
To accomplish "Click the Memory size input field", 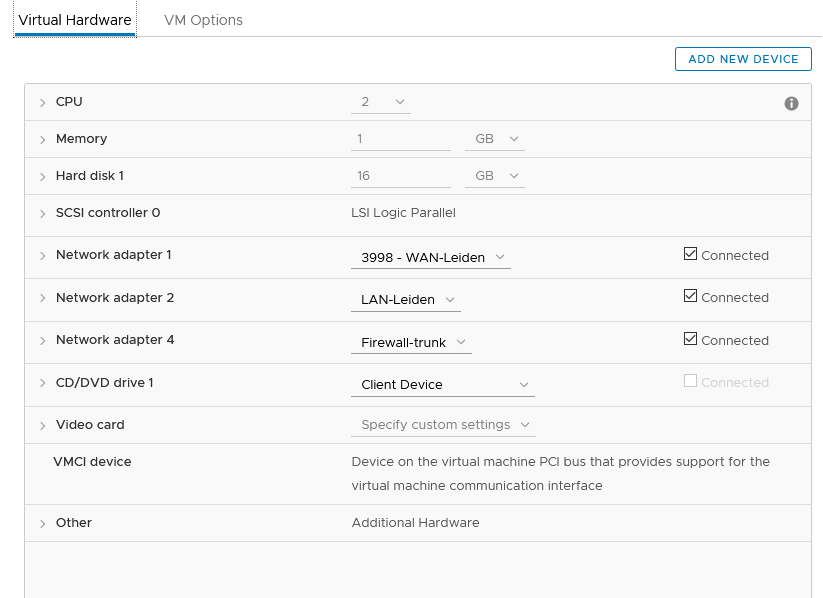I will coord(400,139).
